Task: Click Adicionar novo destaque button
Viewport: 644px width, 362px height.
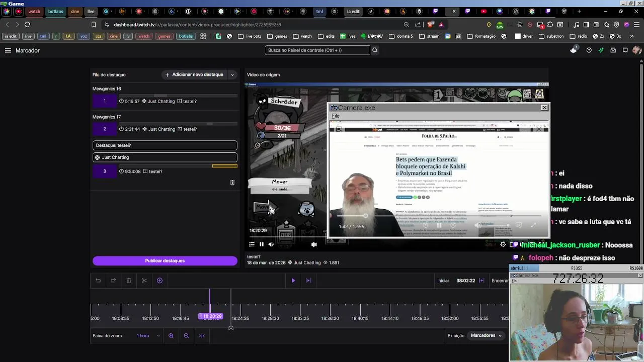Action: point(194,75)
